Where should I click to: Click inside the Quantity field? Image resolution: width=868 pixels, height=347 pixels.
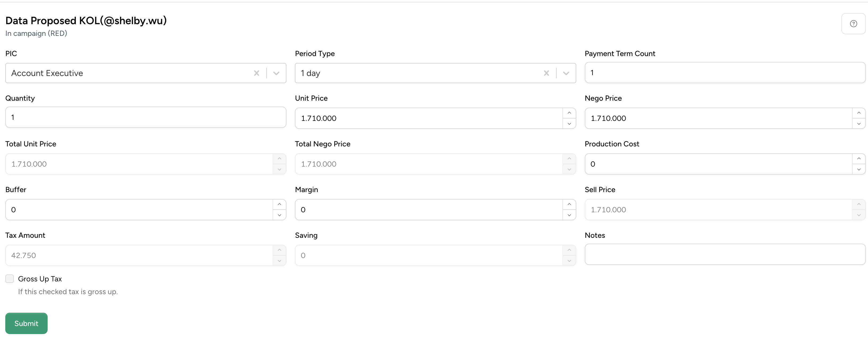145,117
